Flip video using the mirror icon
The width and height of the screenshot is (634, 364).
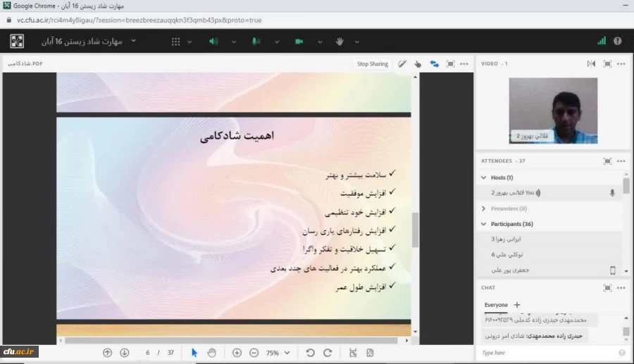tap(591, 64)
